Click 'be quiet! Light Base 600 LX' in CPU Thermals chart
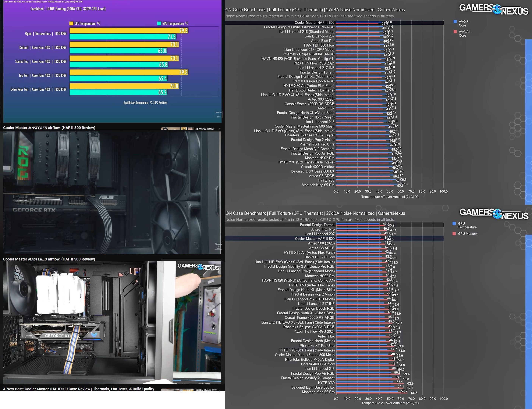Image resolution: width=532 pixels, height=409 pixels. tap(313, 171)
